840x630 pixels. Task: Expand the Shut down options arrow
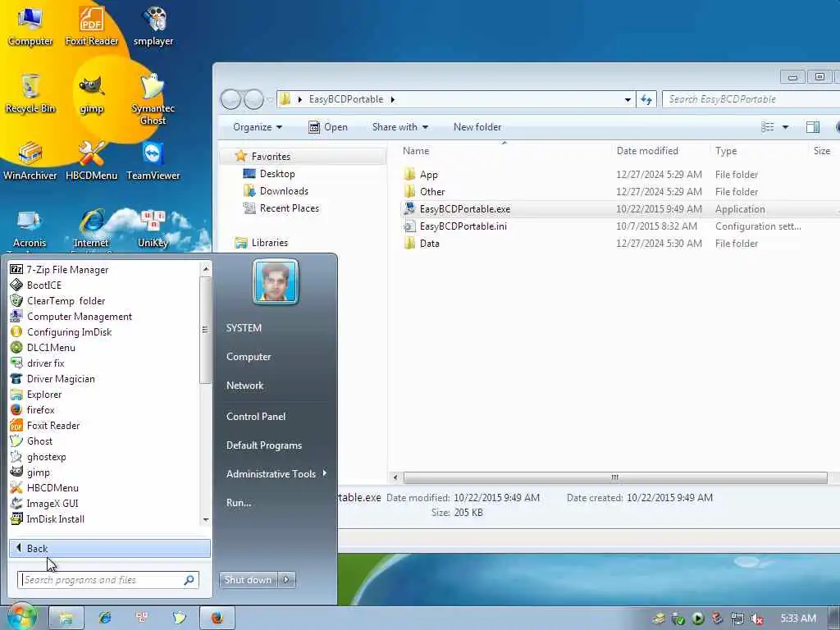[286, 580]
